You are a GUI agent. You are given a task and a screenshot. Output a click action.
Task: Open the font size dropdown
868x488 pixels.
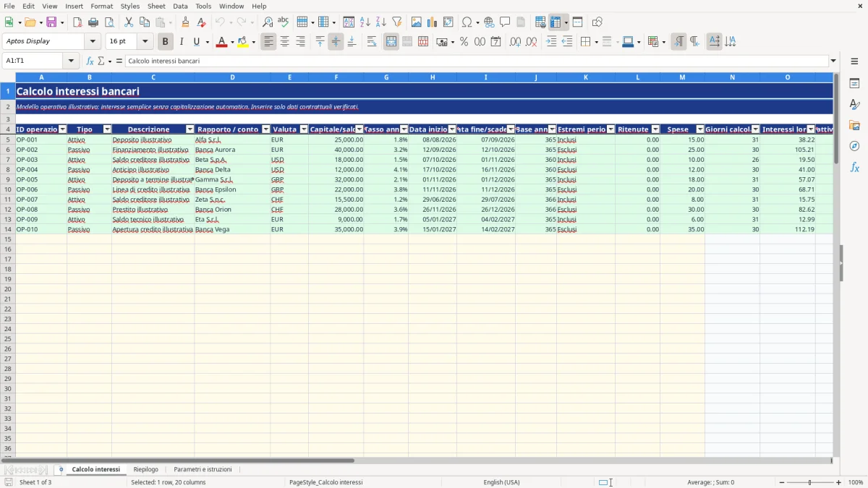pos(145,42)
